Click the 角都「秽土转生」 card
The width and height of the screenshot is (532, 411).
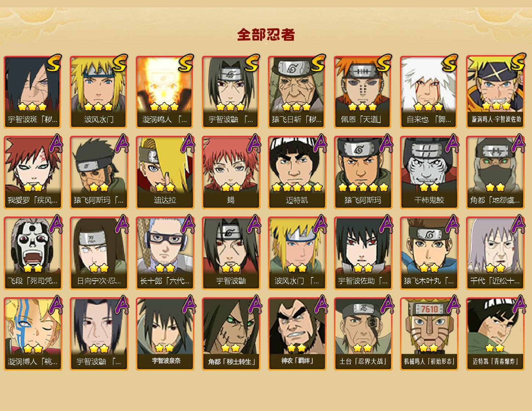click(x=231, y=334)
